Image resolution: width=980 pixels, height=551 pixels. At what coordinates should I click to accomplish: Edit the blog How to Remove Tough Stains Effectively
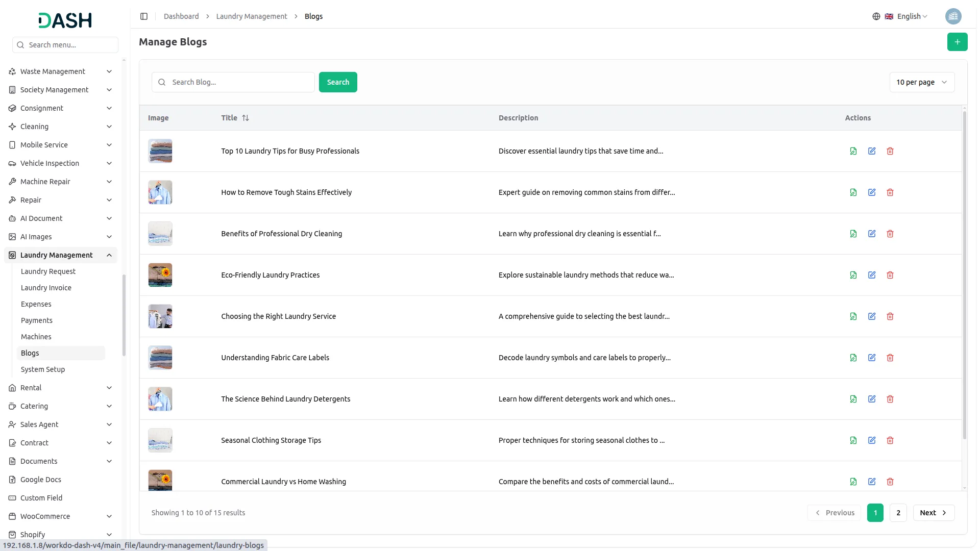(x=871, y=192)
